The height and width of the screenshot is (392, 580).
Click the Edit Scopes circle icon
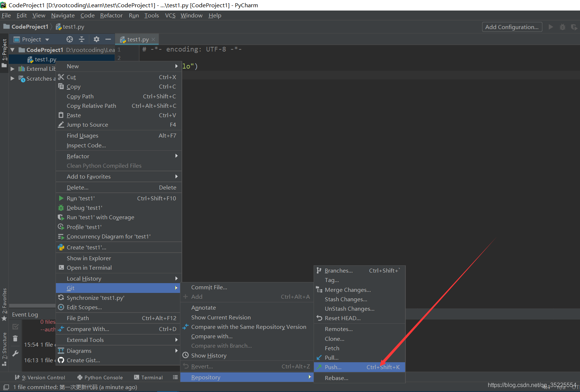tap(61, 307)
